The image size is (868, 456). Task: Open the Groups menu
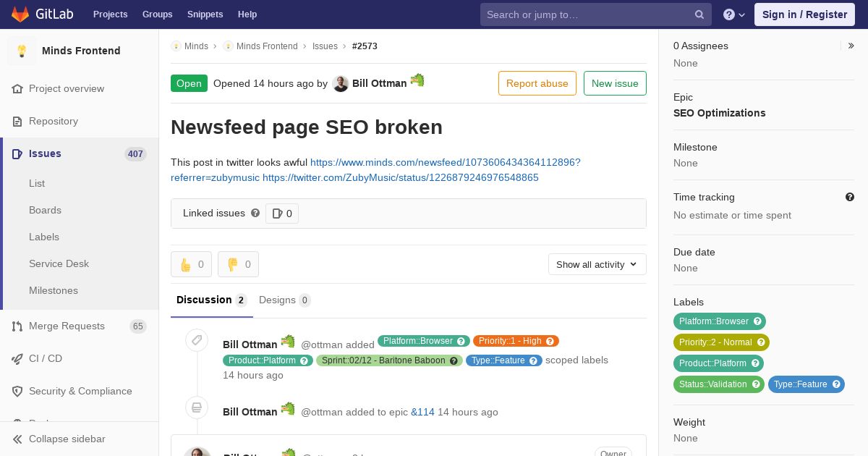point(158,14)
